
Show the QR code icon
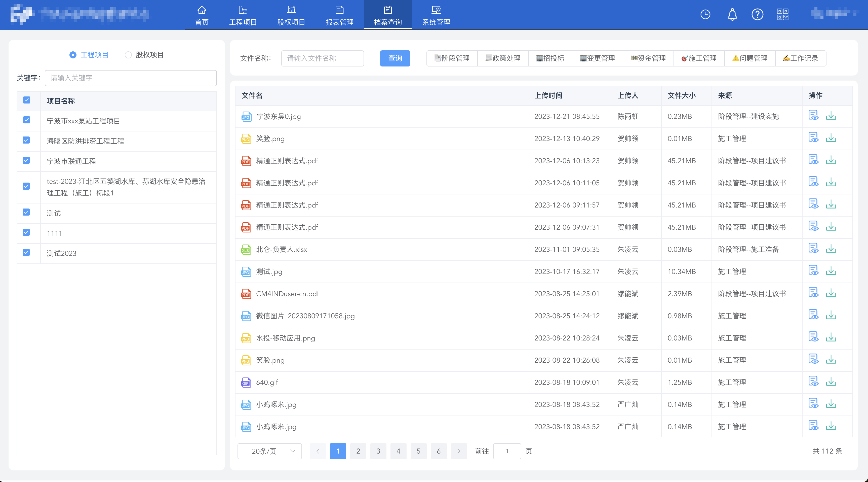click(x=782, y=15)
